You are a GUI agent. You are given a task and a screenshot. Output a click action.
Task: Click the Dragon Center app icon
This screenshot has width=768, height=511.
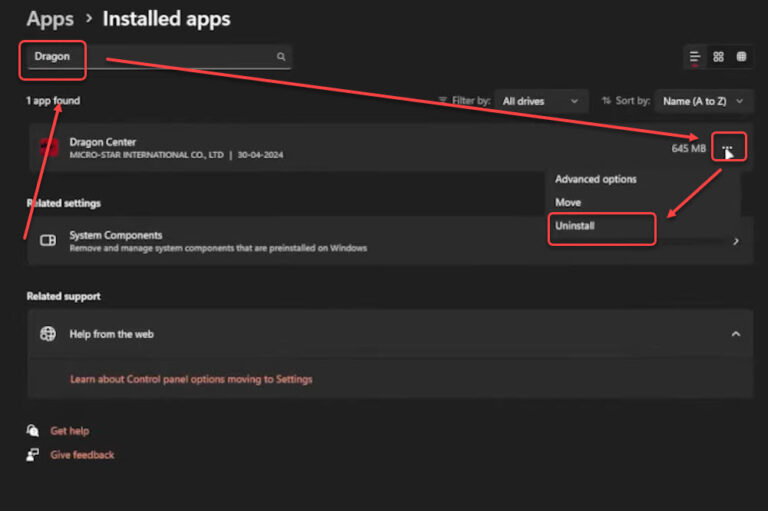point(49,147)
